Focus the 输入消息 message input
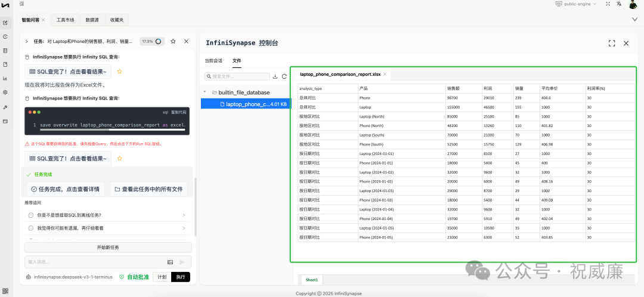Screen dimensions: 644x297 97,262
